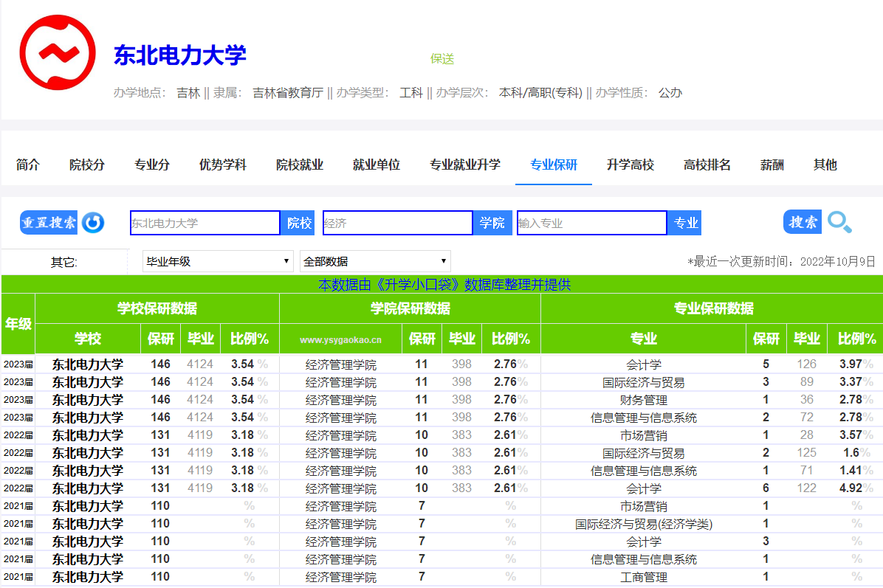Select the 专业保研 tab
Viewport: 883px width, 588px height.
coord(554,165)
